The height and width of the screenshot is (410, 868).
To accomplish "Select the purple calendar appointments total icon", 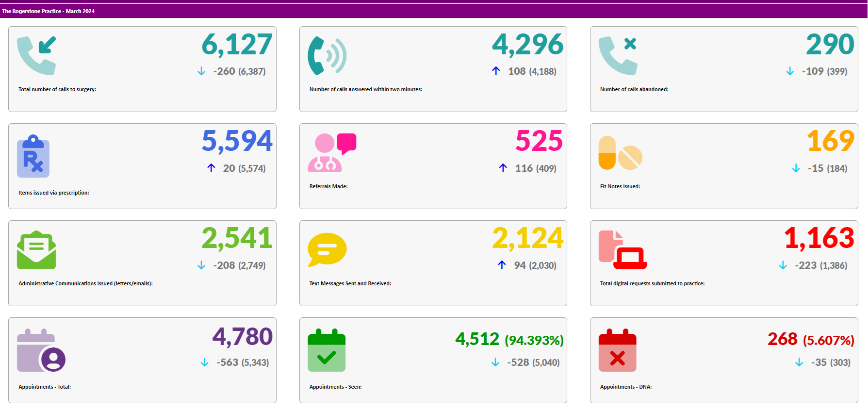I will point(41,350).
